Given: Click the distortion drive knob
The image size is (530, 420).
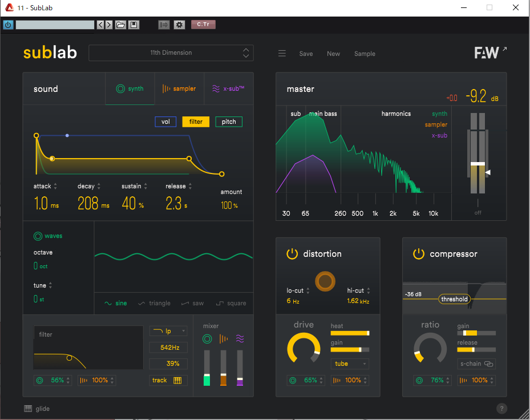Looking at the screenshot, I should click(x=304, y=349).
